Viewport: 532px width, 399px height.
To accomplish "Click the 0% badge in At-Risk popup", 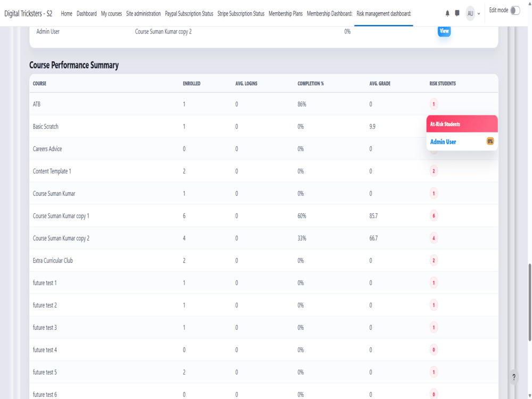I will 490,142.
